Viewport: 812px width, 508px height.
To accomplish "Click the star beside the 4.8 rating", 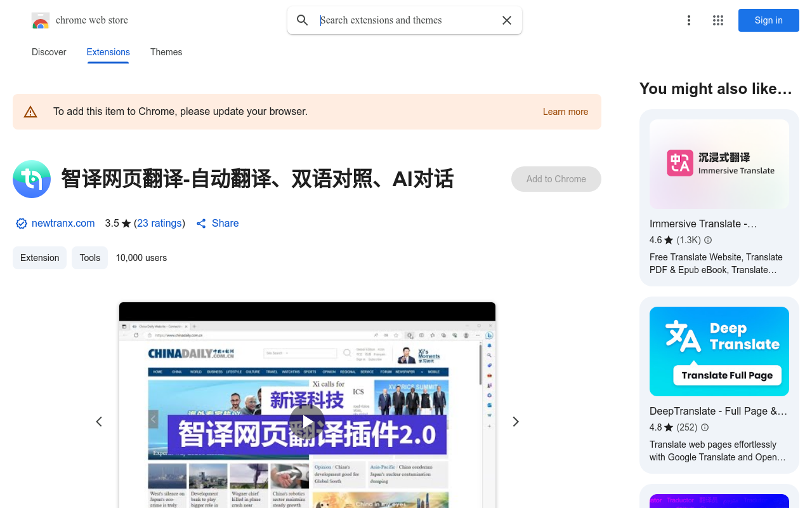I will [x=669, y=427].
